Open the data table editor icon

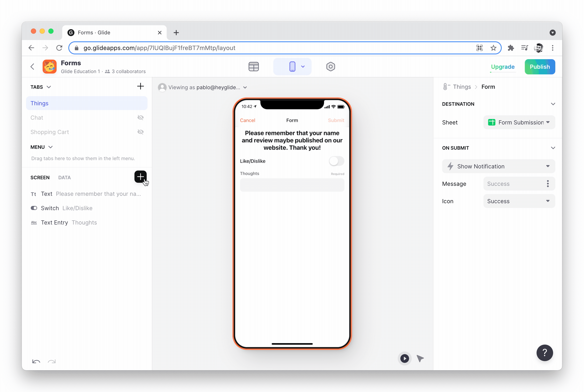tap(253, 67)
